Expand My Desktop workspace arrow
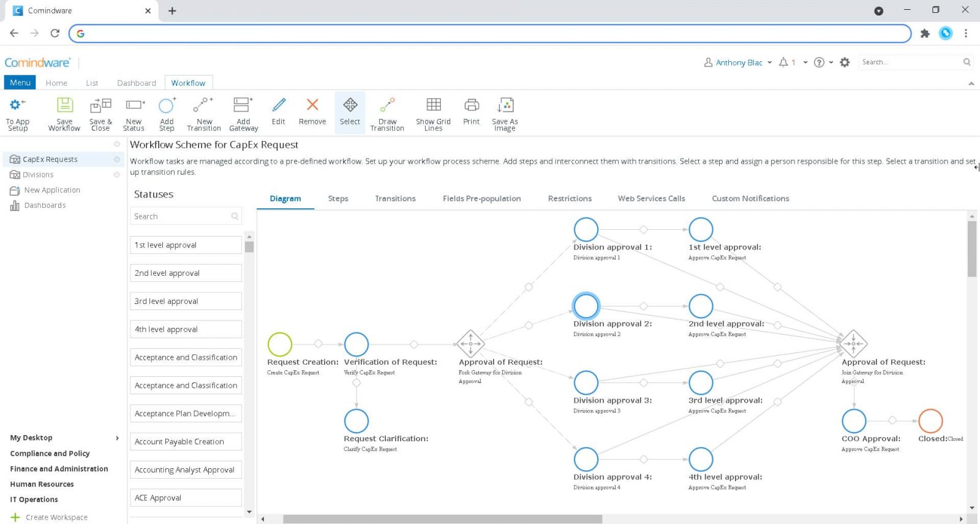This screenshot has height=524, width=980. pyautogui.click(x=117, y=438)
